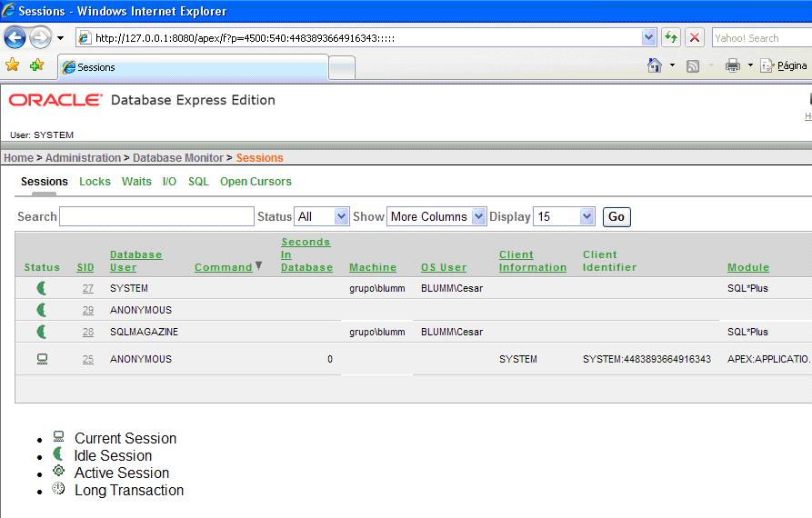Sort by OS User column header
812x518 pixels.
(x=444, y=267)
